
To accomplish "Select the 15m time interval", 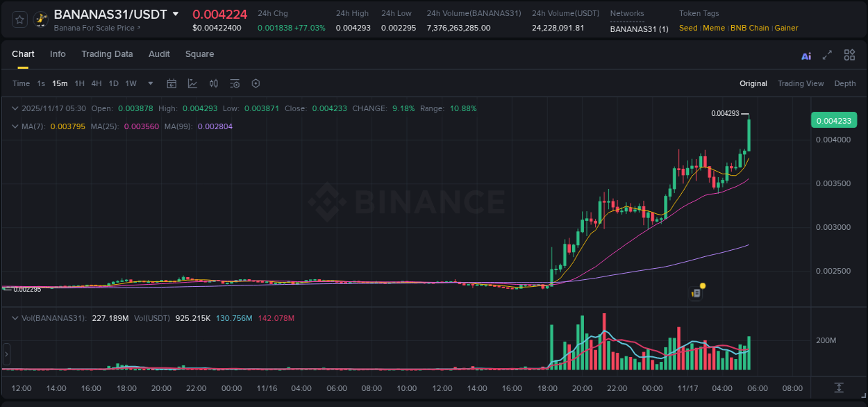I will click(59, 83).
